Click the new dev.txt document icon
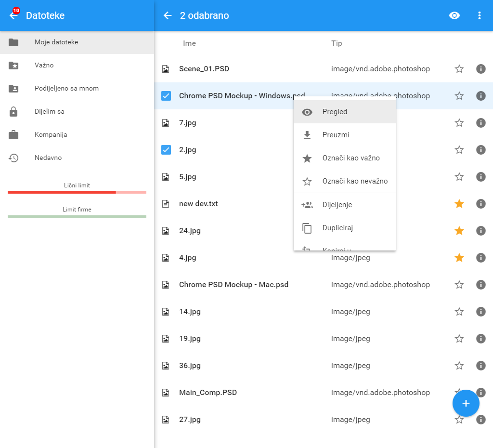Viewport: 493px width, 448px height. click(x=166, y=204)
